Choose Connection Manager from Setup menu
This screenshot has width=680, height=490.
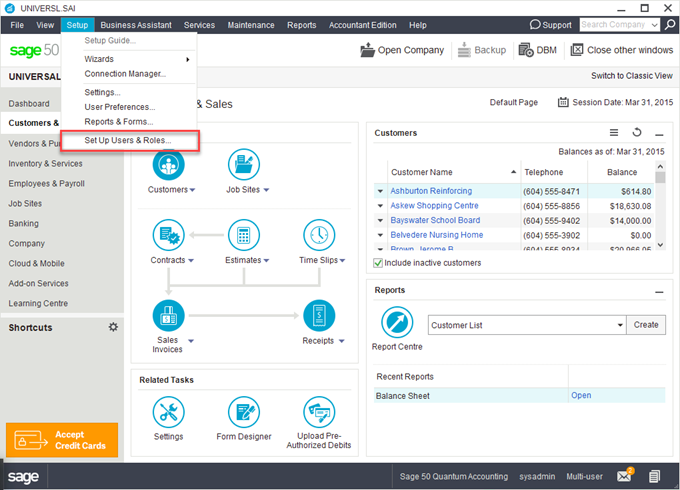click(x=130, y=74)
